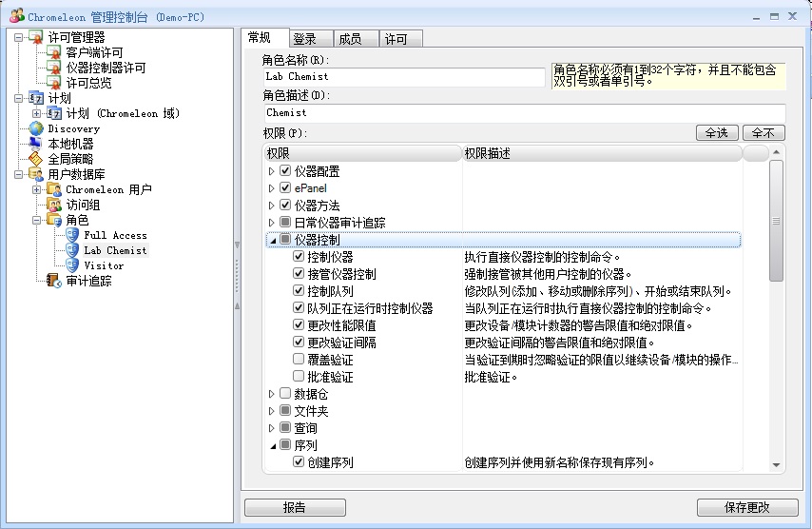Select the 查询 permission row text

(305, 428)
